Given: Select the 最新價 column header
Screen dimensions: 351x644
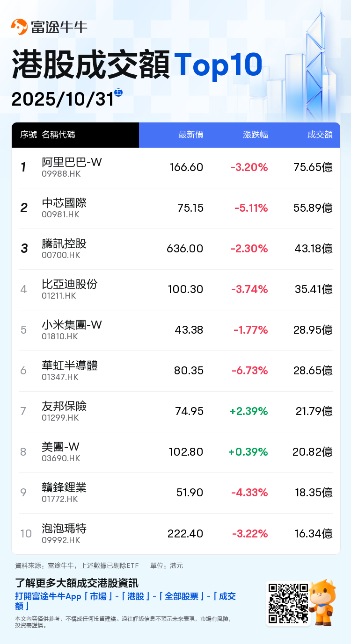Looking at the screenshot, I should (190, 135).
